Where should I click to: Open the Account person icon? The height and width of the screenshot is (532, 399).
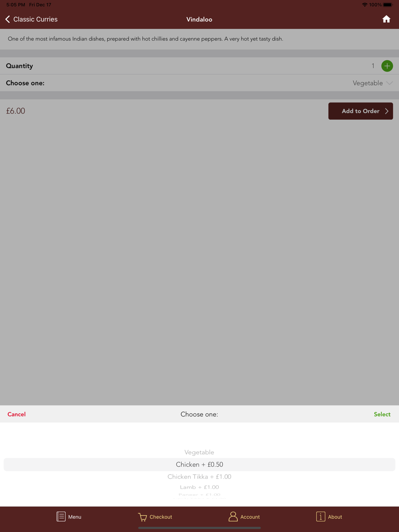click(x=233, y=516)
